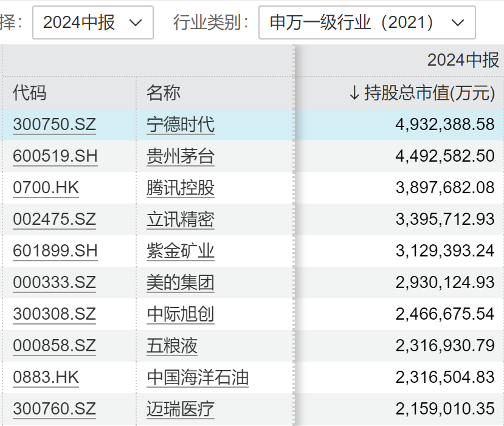Viewport: 504px width, 426px height.
Task: Click the 行业类别 label
Action: click(211, 22)
